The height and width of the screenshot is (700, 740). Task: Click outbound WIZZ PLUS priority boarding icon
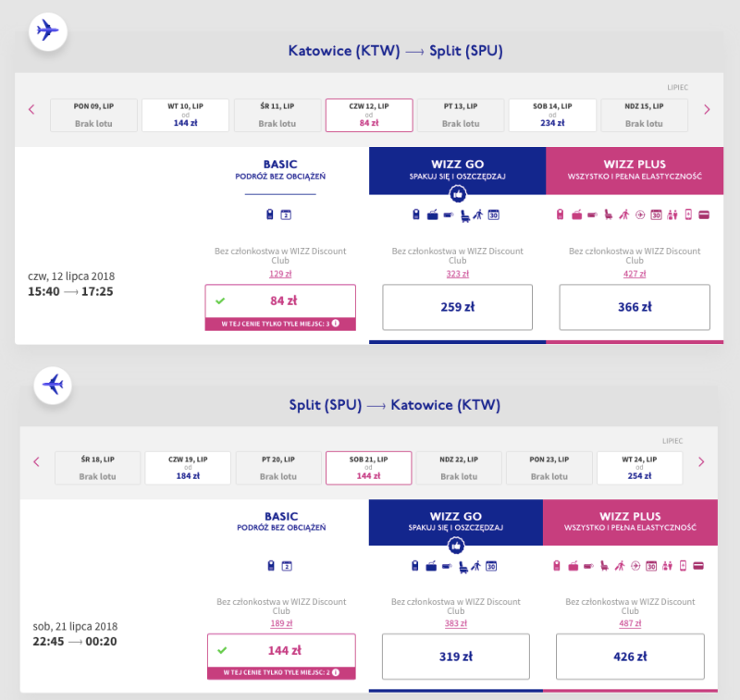pos(624,215)
